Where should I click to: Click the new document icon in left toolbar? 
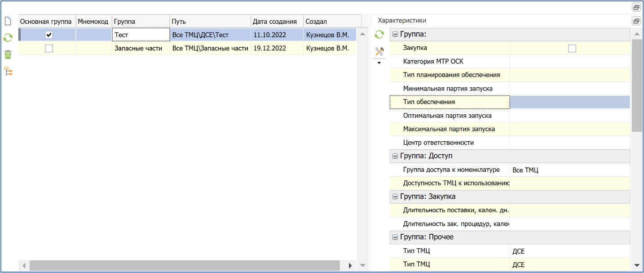click(8, 21)
